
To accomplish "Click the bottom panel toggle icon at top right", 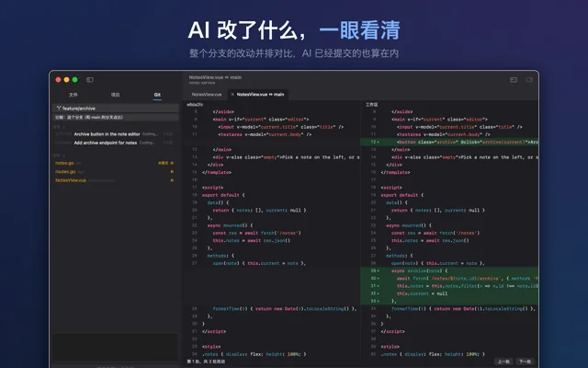I will (x=514, y=80).
